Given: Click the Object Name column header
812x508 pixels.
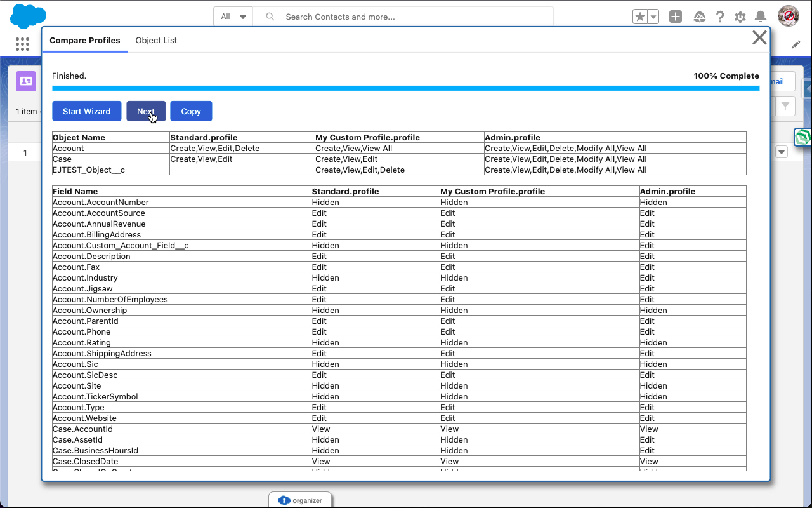Looking at the screenshot, I should click(111, 137).
